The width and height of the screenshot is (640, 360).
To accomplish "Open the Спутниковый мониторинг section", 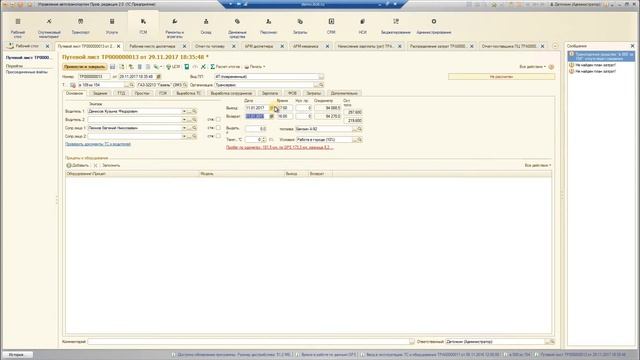I will coord(49,27).
